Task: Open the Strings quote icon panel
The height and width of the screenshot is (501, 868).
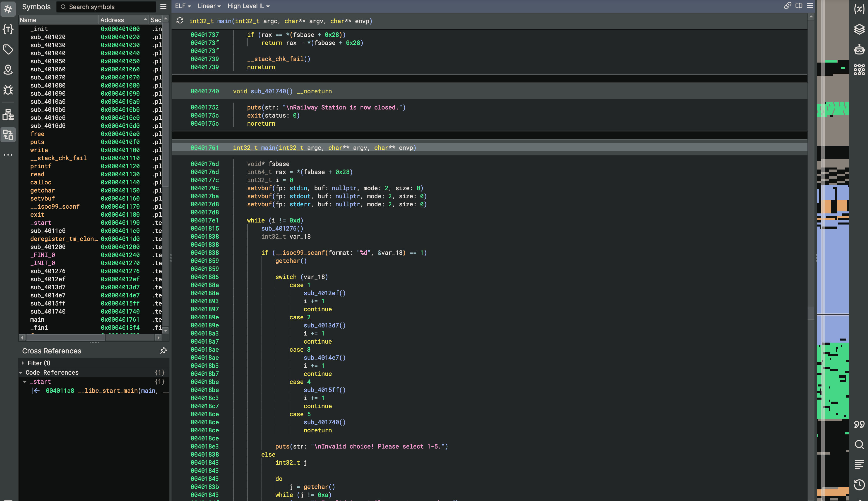Action: click(x=859, y=424)
